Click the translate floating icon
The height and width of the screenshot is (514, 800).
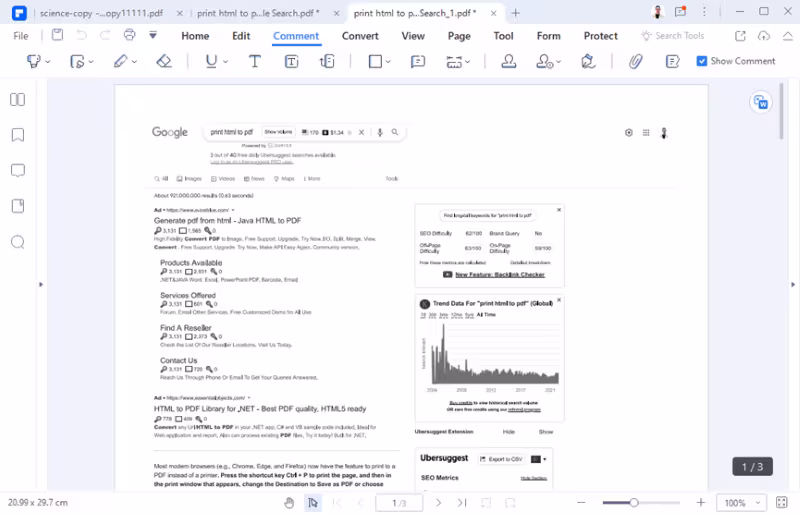760,103
